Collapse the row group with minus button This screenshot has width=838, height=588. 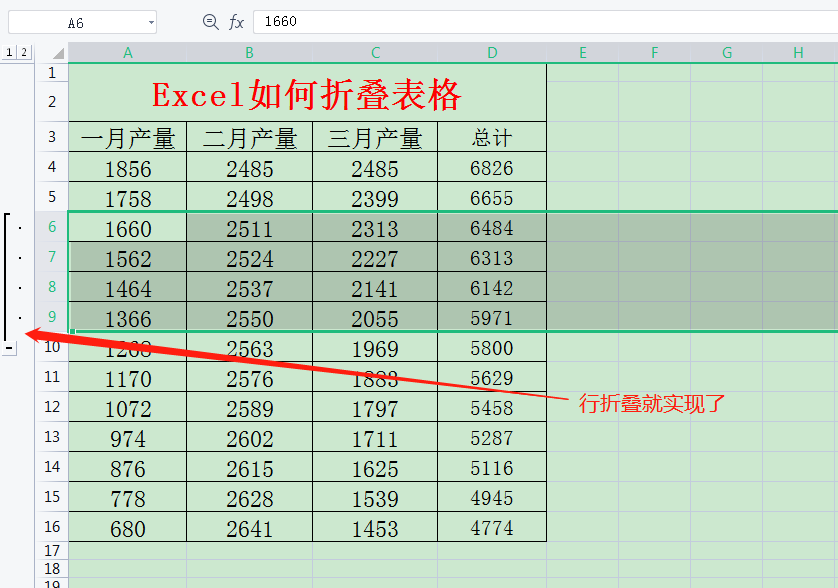click(x=9, y=348)
